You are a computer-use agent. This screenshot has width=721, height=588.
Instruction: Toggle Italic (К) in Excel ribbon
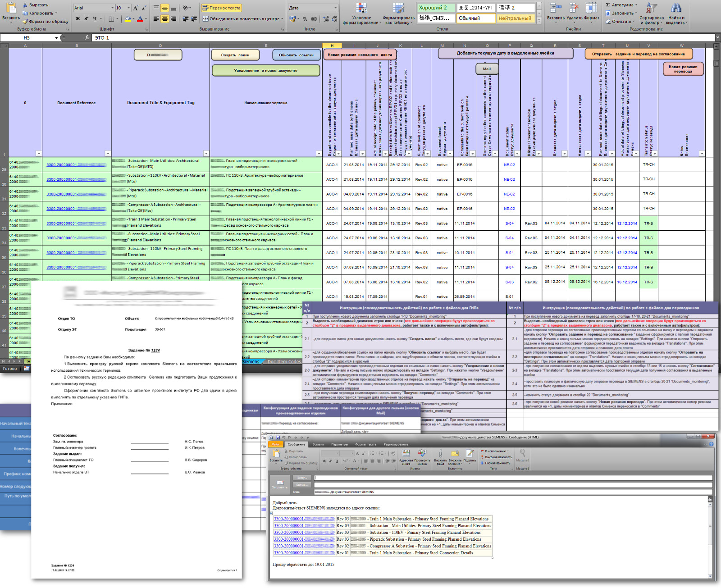[x=86, y=19]
